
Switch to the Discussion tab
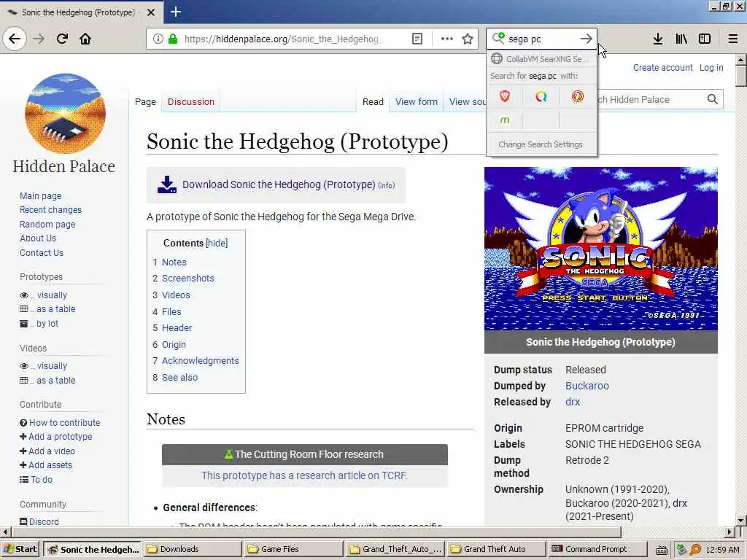click(x=191, y=101)
